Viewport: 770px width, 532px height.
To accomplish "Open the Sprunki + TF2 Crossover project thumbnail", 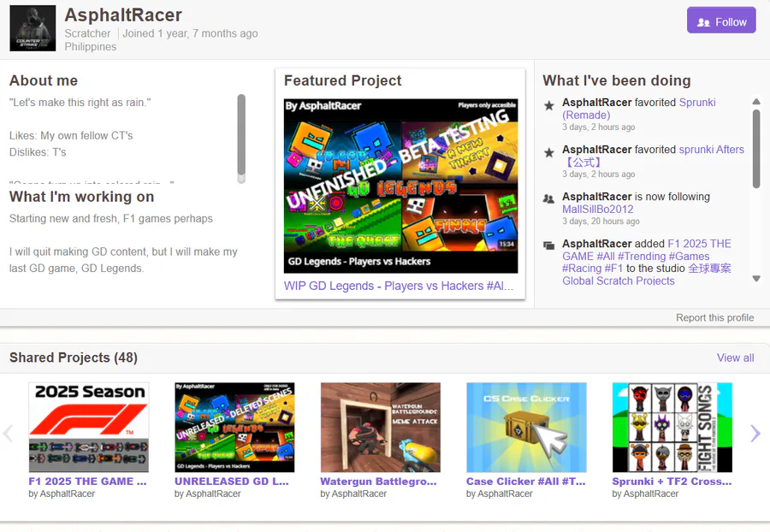I will point(672,428).
